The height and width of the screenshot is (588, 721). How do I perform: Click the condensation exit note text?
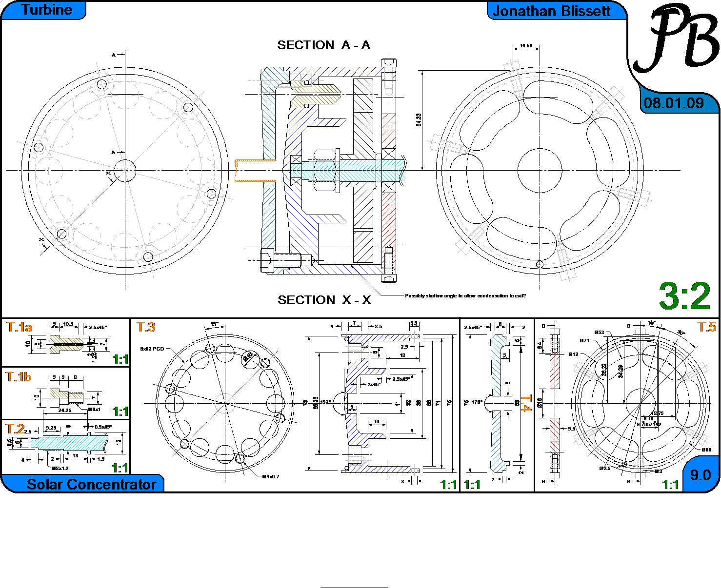coord(465,296)
